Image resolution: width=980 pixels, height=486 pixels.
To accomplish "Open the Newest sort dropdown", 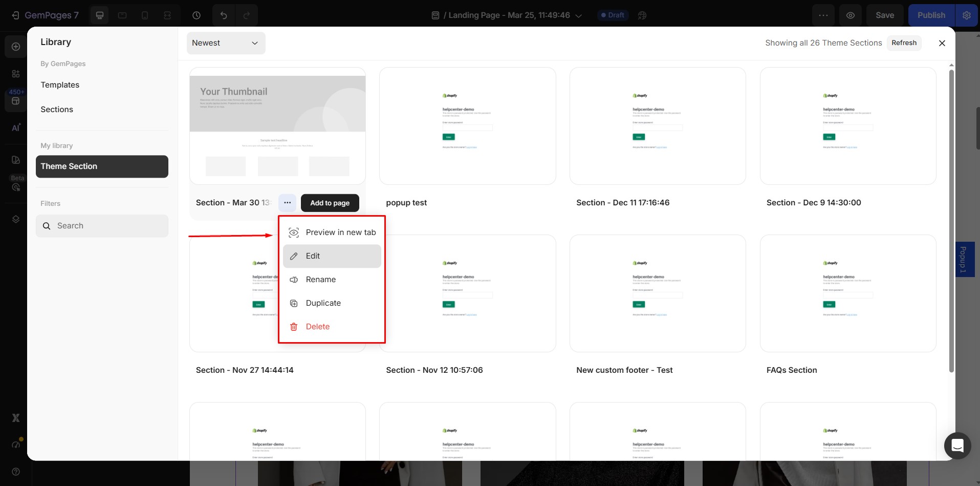I will click(x=226, y=43).
